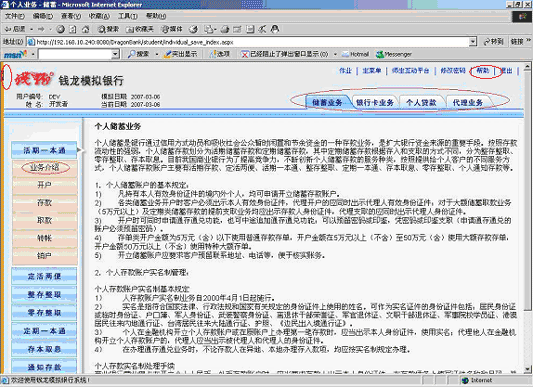This screenshot has height=387, width=533.
Task: Click the vertical scrollbar down arrow
Action: pos(528,369)
